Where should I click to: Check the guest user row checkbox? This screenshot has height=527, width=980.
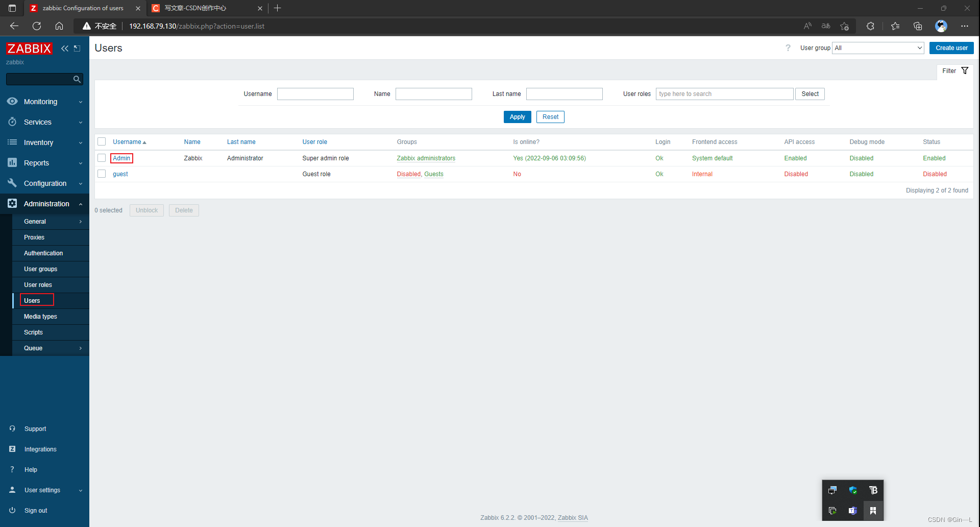point(102,174)
